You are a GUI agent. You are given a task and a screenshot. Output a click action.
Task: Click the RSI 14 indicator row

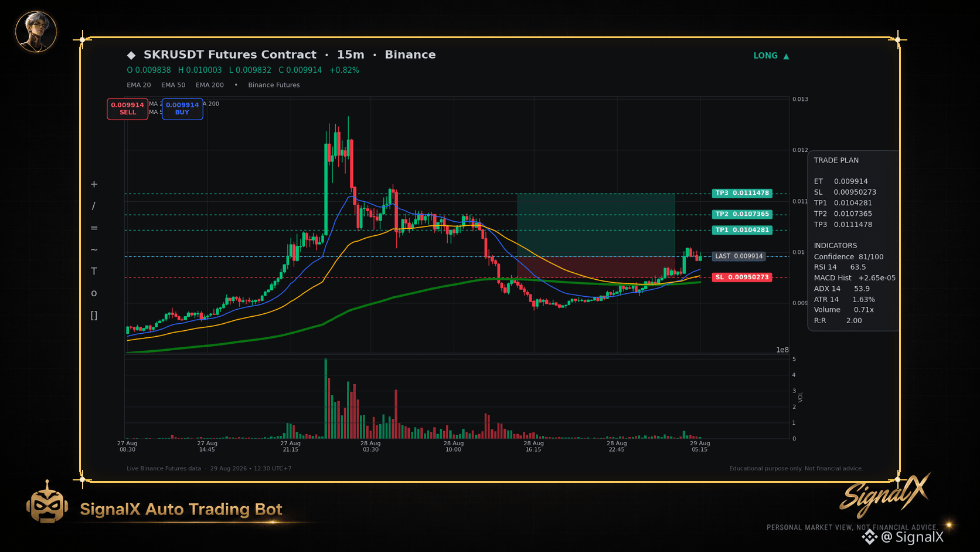[840, 267]
